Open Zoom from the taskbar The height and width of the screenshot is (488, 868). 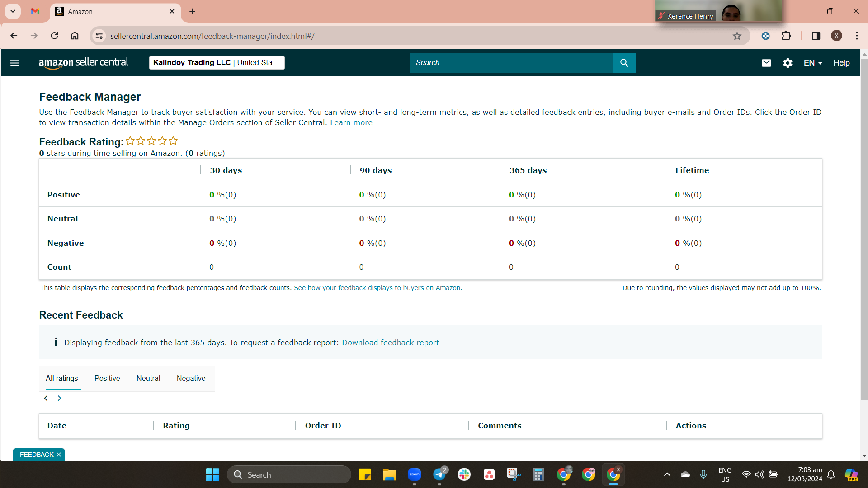414,474
